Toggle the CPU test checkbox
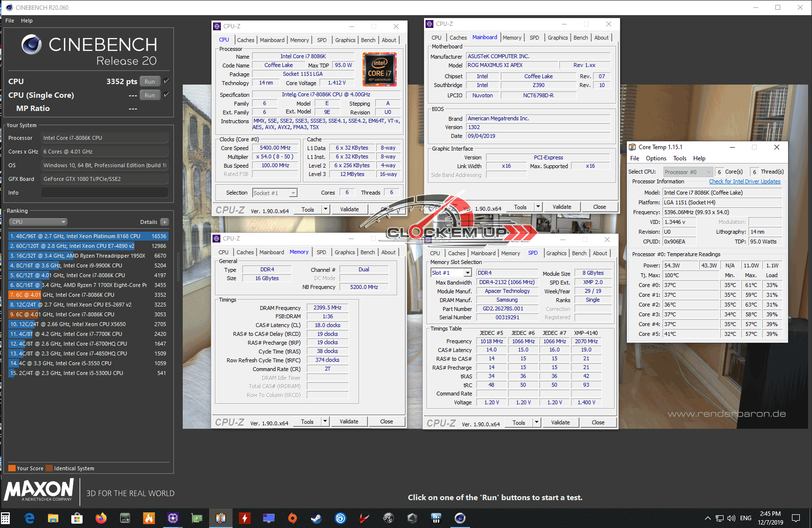This screenshot has height=528, width=812. coord(167,81)
